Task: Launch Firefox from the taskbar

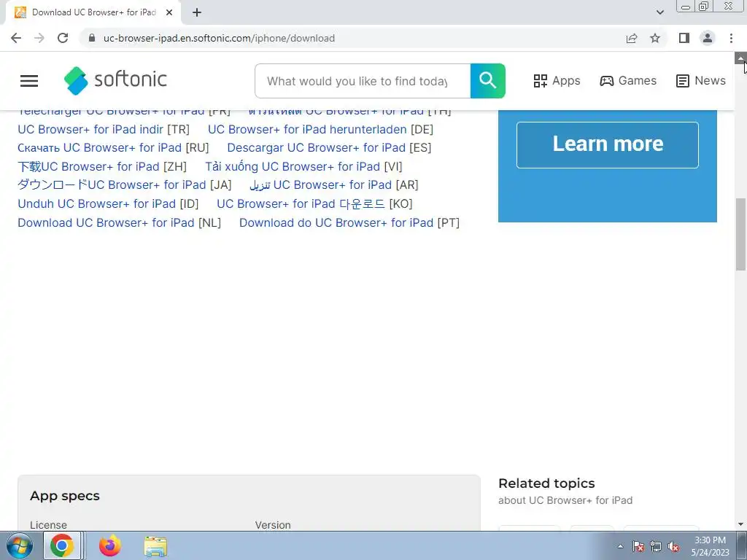Action: pyautogui.click(x=110, y=545)
